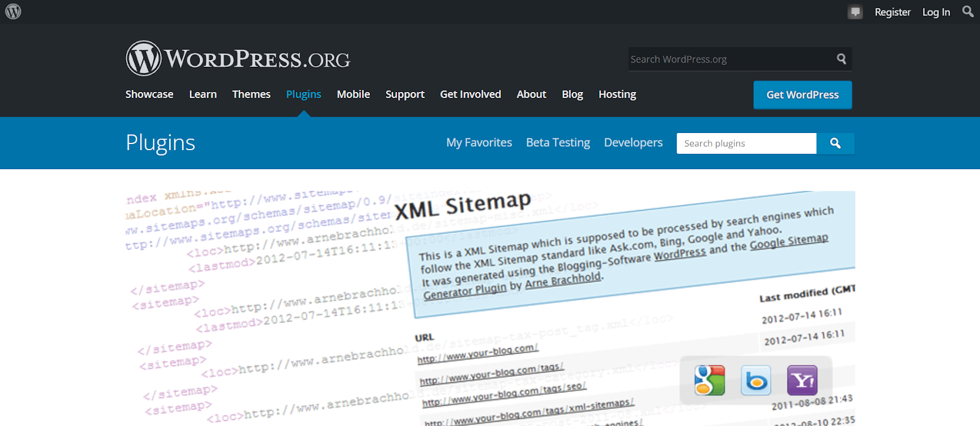
Task: Open the About menu item
Action: (x=531, y=94)
